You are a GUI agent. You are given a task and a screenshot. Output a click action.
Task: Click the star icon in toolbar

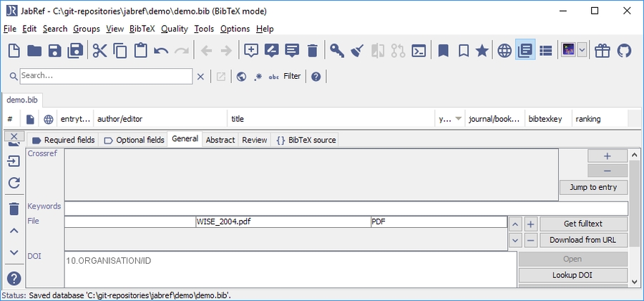[482, 51]
